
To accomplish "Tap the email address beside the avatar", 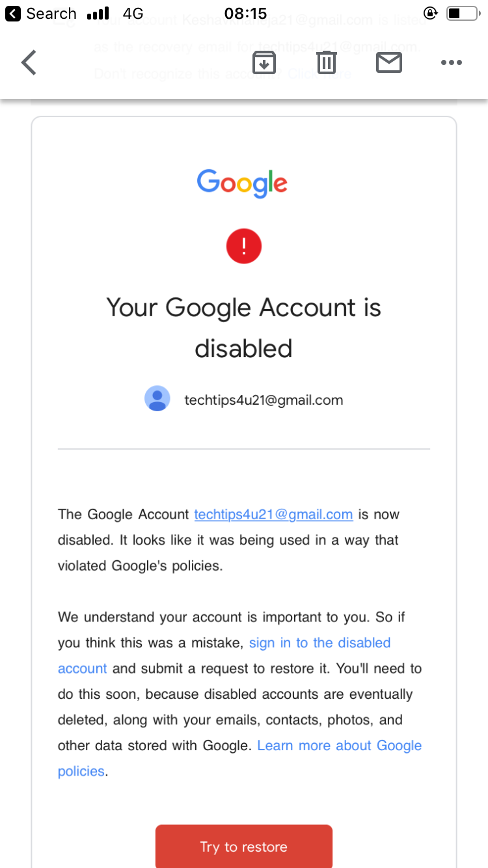I will [264, 400].
